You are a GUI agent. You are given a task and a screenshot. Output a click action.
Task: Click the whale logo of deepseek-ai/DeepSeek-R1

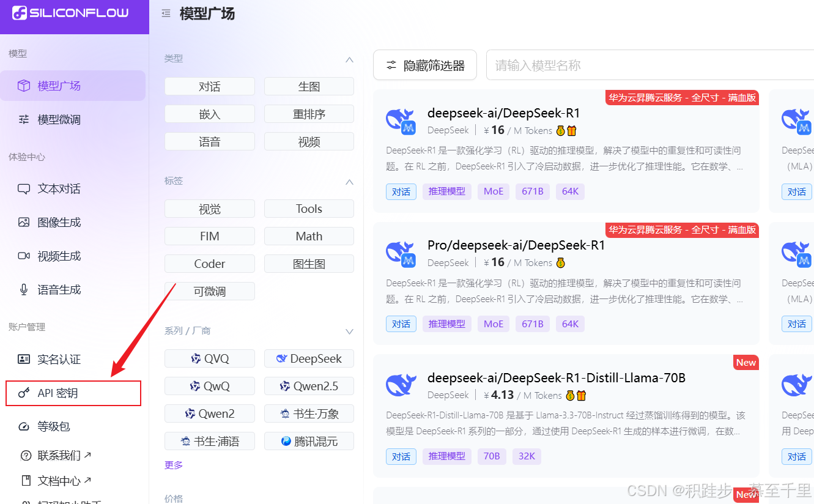coord(401,120)
